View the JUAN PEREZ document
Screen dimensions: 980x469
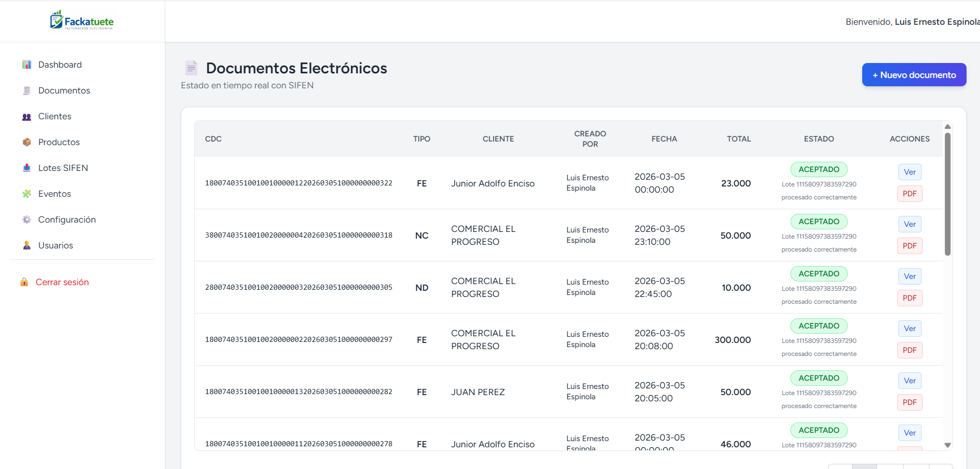tap(909, 381)
